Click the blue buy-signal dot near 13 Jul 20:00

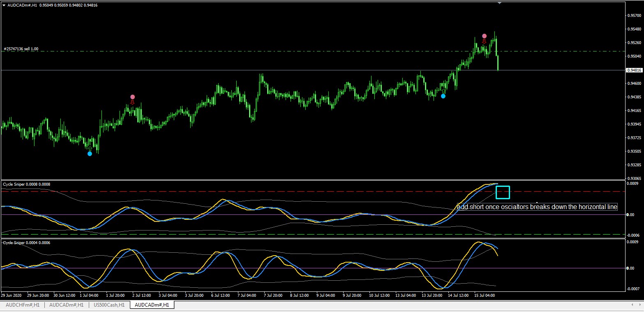click(443, 96)
